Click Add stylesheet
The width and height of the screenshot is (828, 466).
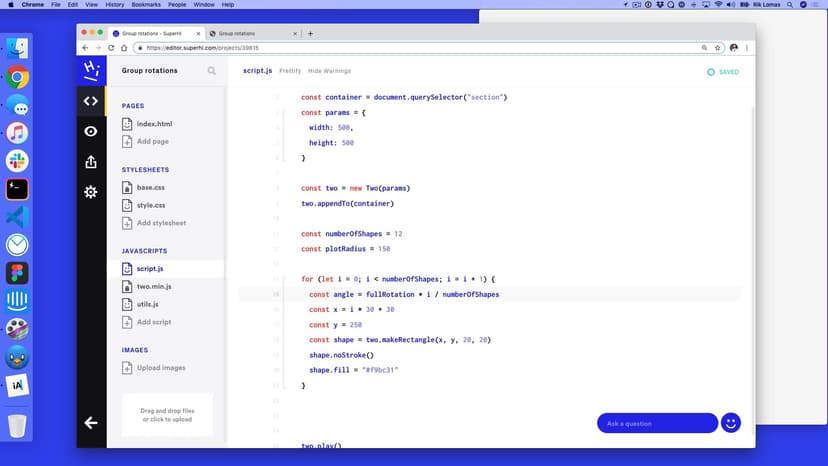click(x=160, y=223)
